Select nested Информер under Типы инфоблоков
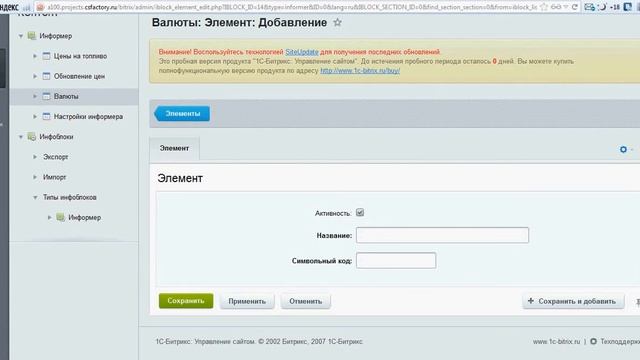This screenshot has width=640, height=360. [84, 217]
